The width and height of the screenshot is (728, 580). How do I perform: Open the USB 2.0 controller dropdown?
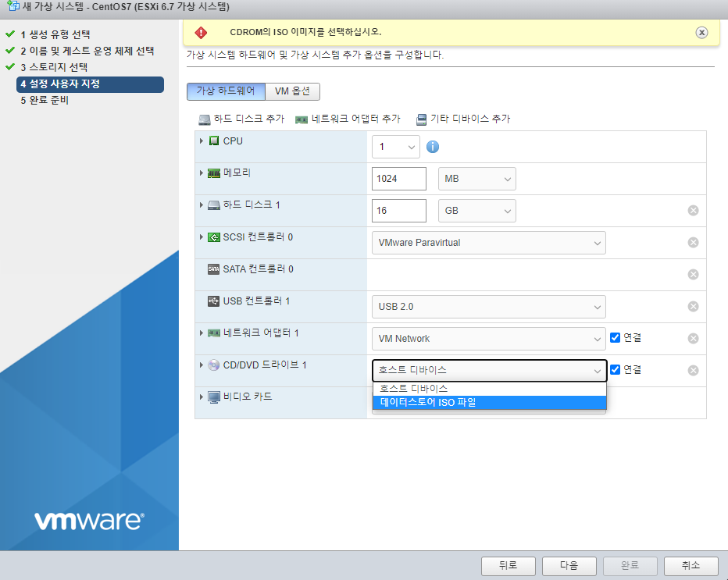pyautogui.click(x=489, y=307)
